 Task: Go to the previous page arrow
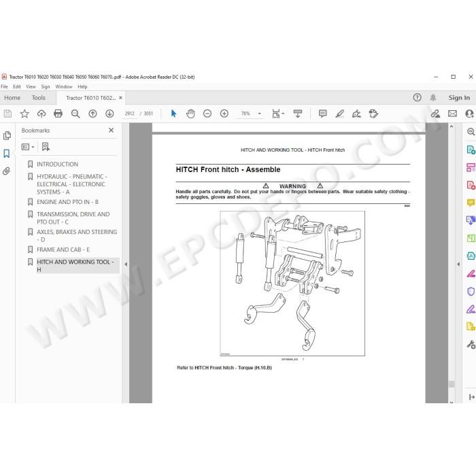tap(92, 114)
